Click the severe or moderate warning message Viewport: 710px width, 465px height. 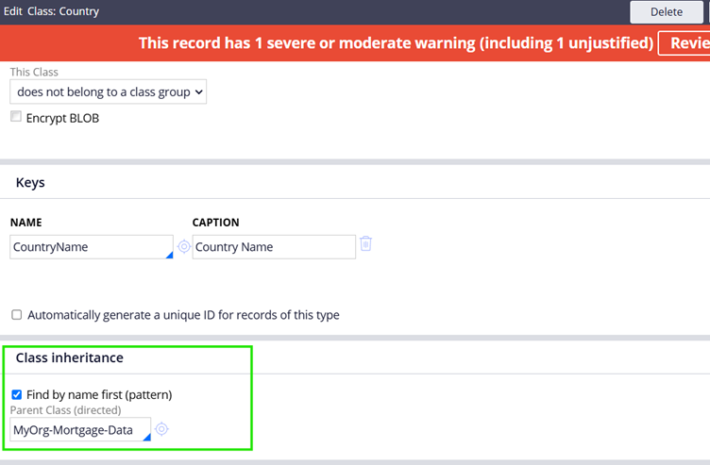pos(394,43)
